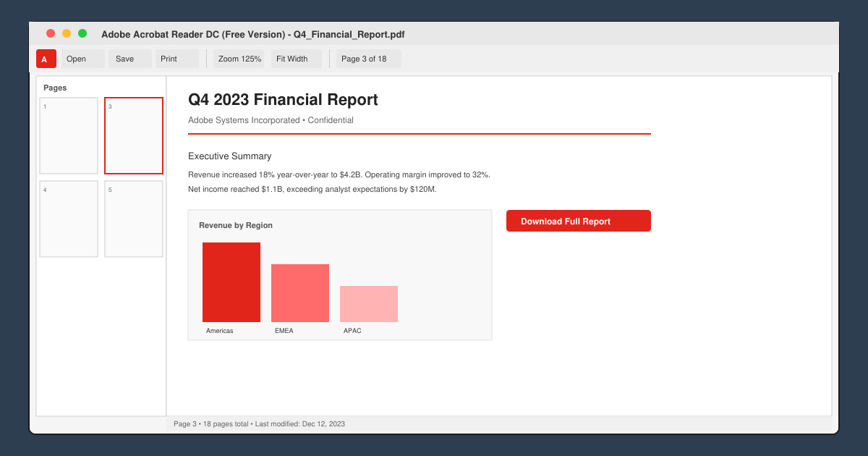Viewport: 868px width, 456px height.
Task: Click the Americas chart label
Action: click(x=220, y=331)
